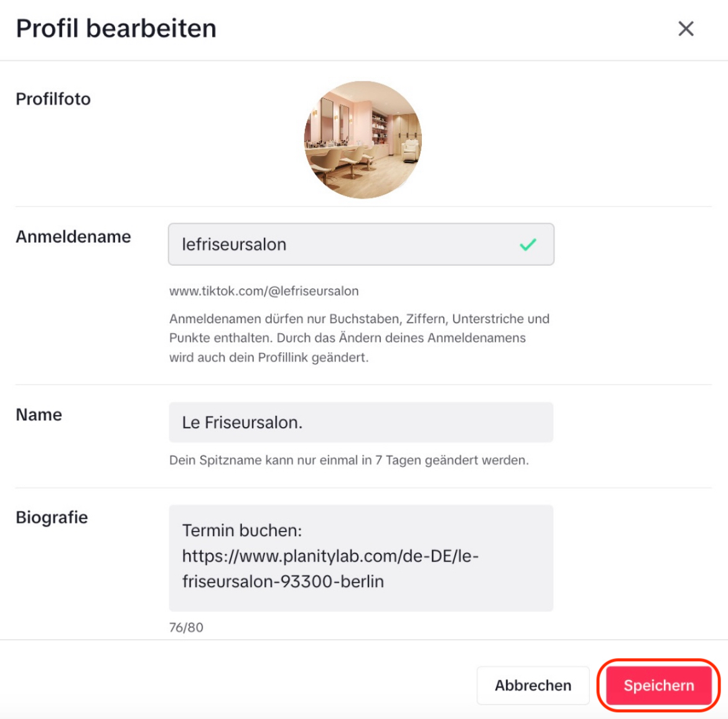728x719 pixels.
Task: Select the Profilfoto label
Action: pos(54,99)
